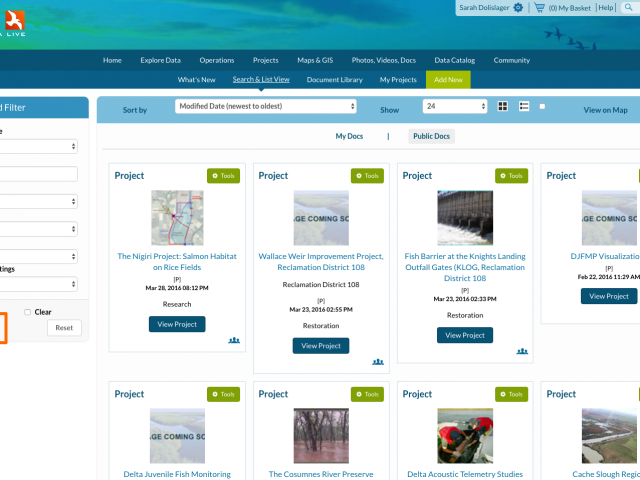Click the Nigiri Project map thumbnail
The image size is (640, 480).
click(x=177, y=217)
